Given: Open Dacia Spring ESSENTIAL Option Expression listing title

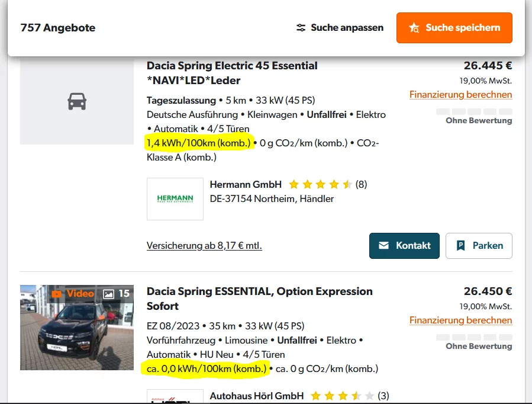Looking at the screenshot, I should point(260,299).
